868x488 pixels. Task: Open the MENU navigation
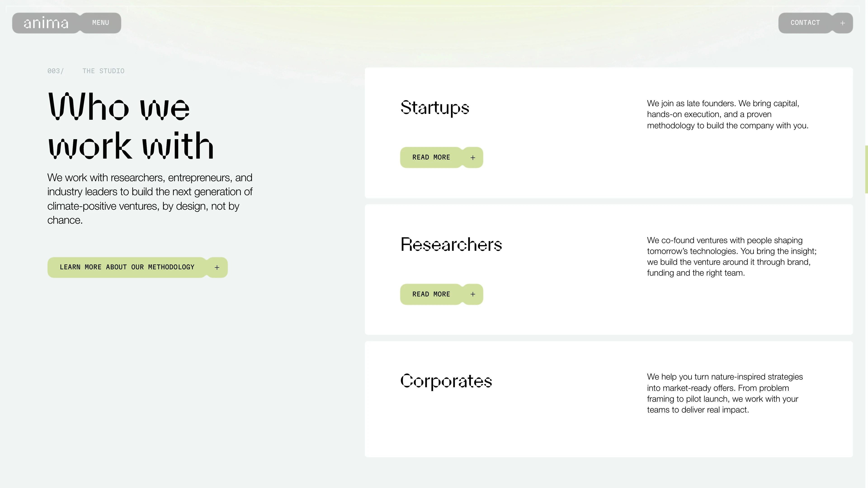[100, 23]
